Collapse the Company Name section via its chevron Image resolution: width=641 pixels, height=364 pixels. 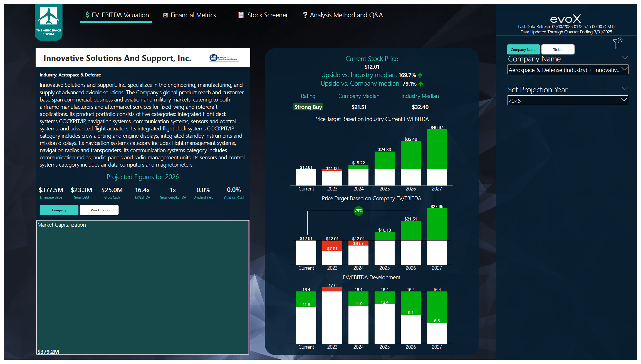(625, 58)
